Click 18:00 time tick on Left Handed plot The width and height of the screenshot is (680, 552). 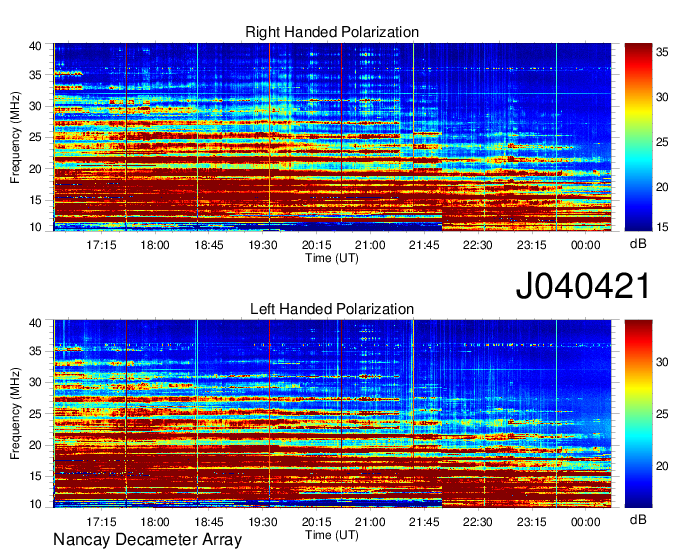[155, 522]
